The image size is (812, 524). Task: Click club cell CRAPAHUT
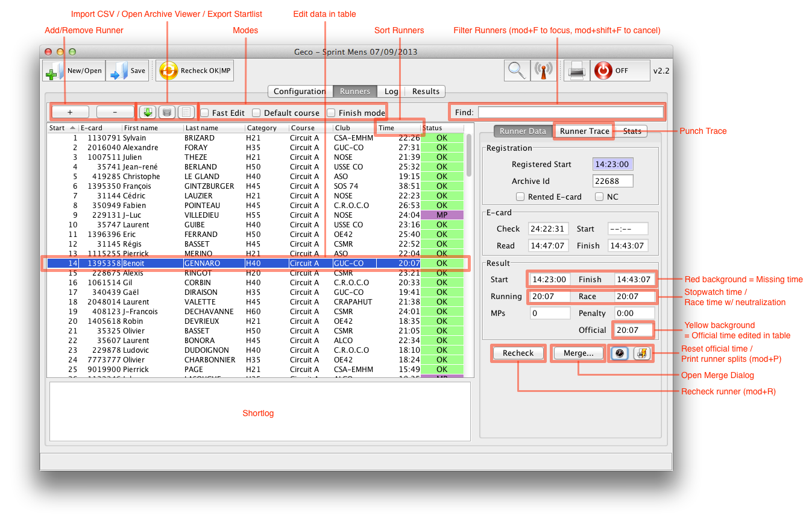click(x=354, y=301)
